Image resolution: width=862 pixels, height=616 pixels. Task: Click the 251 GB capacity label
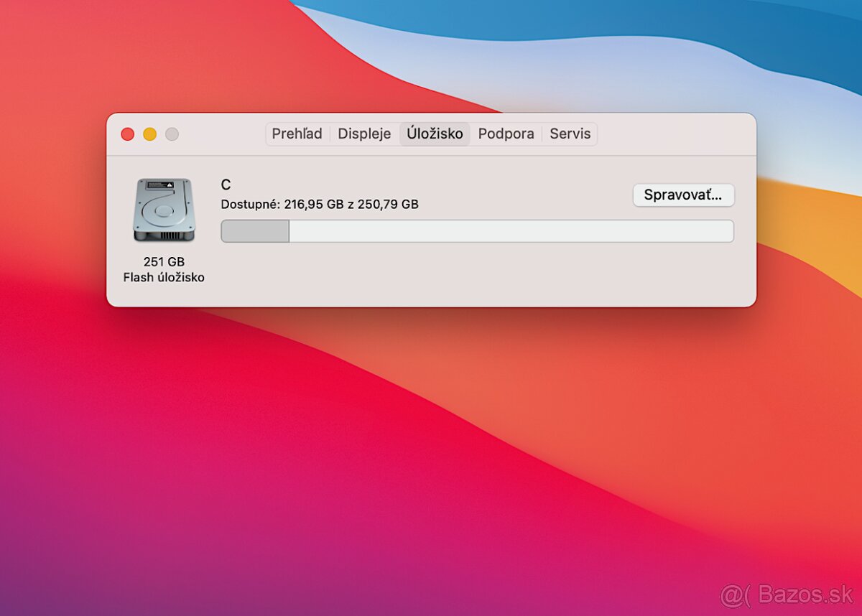click(164, 262)
